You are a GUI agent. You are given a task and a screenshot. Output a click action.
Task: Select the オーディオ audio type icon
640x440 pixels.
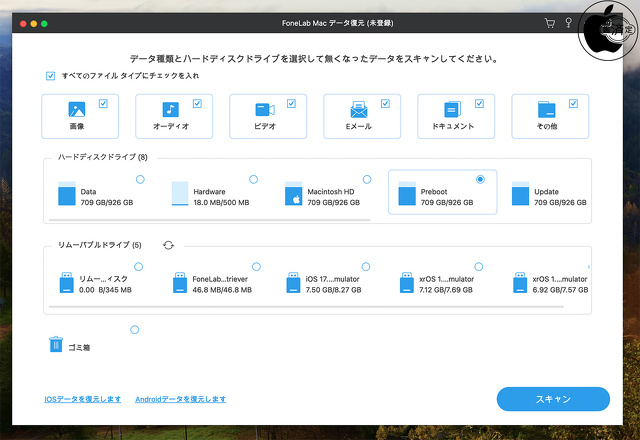(x=171, y=109)
